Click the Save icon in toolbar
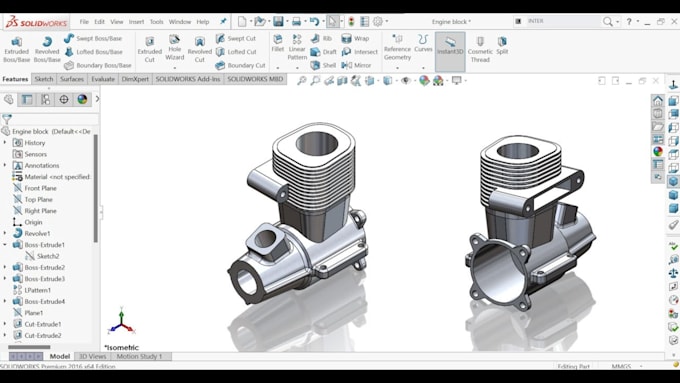Image resolution: width=680 pixels, height=383 pixels. (278, 21)
